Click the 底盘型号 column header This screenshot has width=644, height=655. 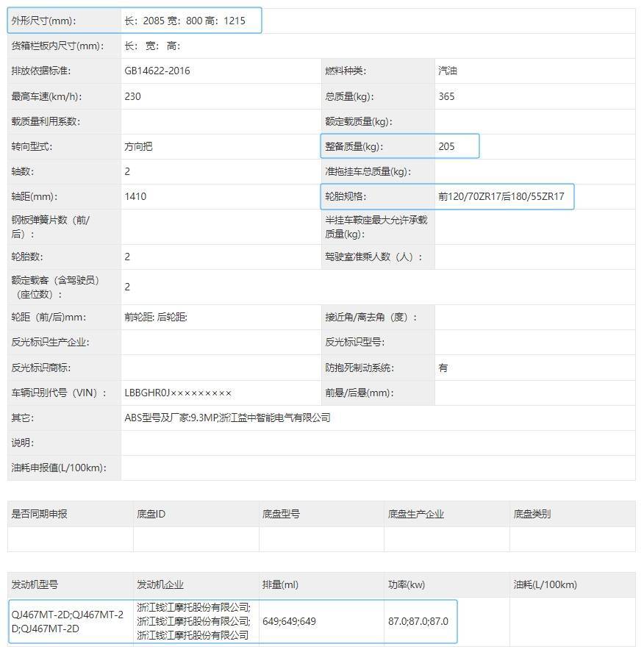pos(281,515)
